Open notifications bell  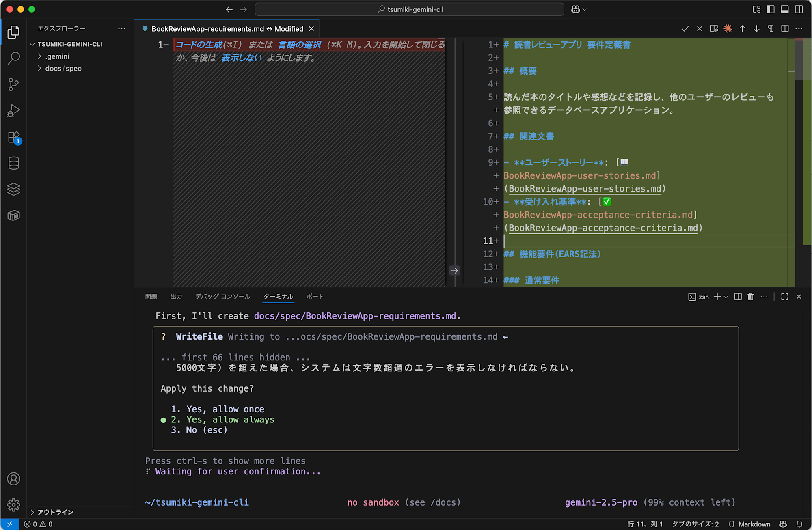799,524
